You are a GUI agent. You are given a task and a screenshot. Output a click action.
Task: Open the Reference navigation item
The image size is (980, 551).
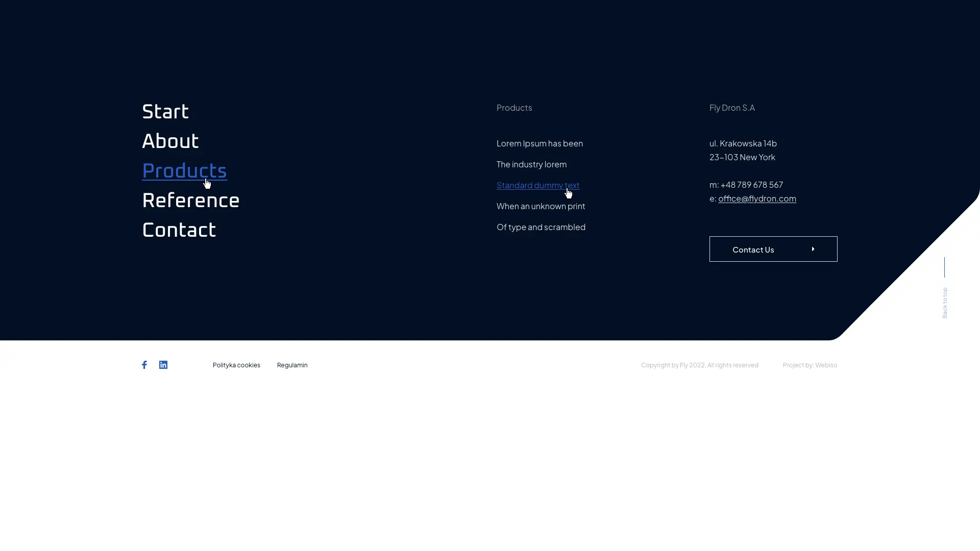(x=191, y=201)
